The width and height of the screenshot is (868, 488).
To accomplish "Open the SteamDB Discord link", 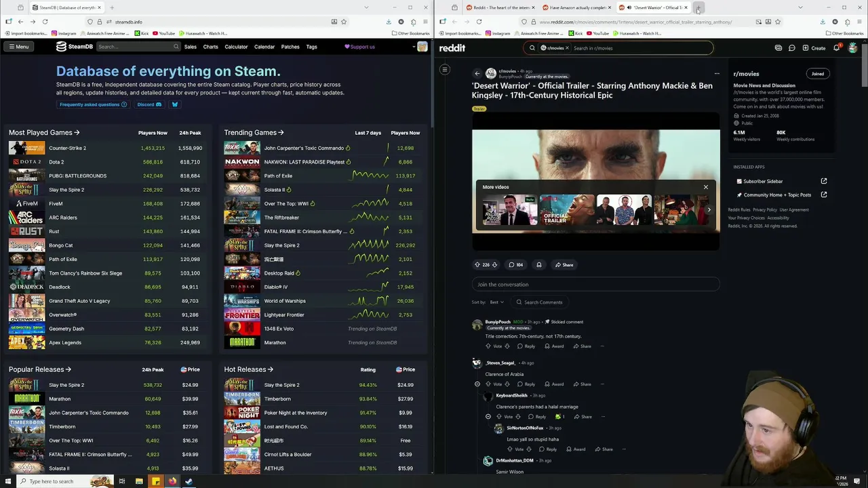I will pyautogui.click(x=149, y=104).
